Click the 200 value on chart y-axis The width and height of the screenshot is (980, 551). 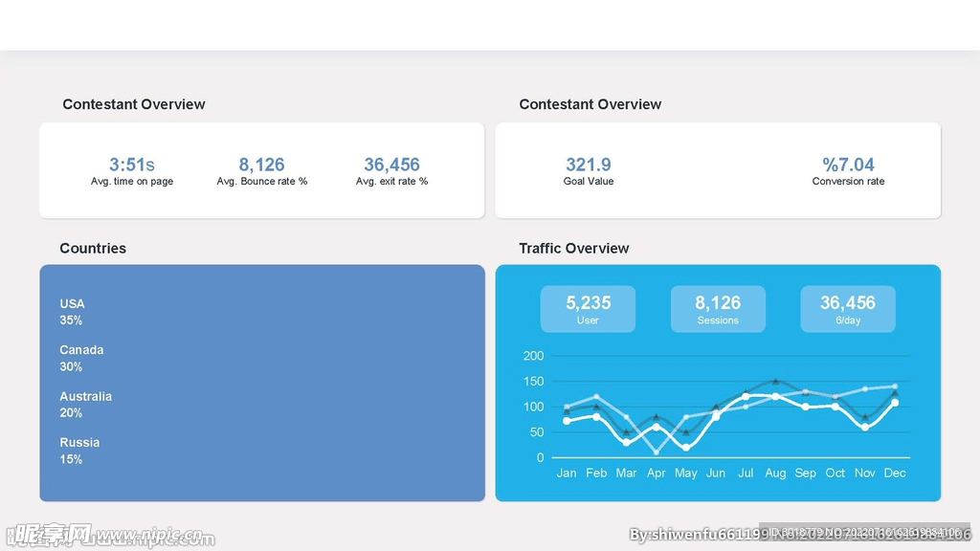coord(533,356)
